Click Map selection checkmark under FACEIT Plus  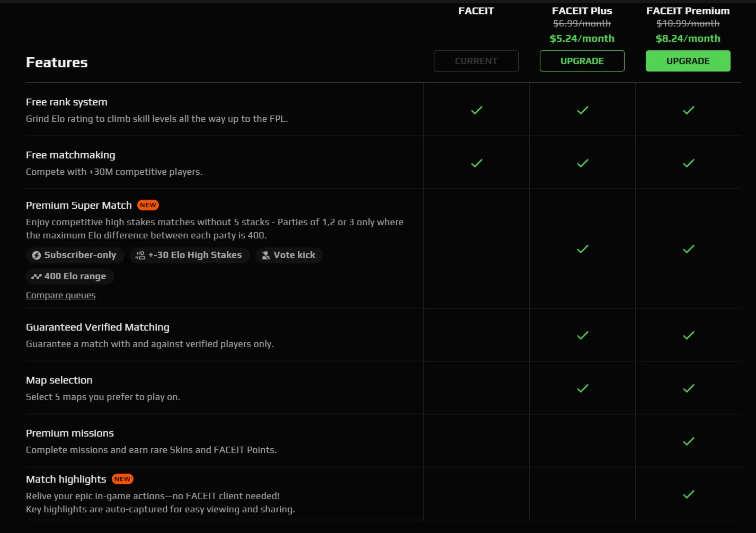pos(583,388)
